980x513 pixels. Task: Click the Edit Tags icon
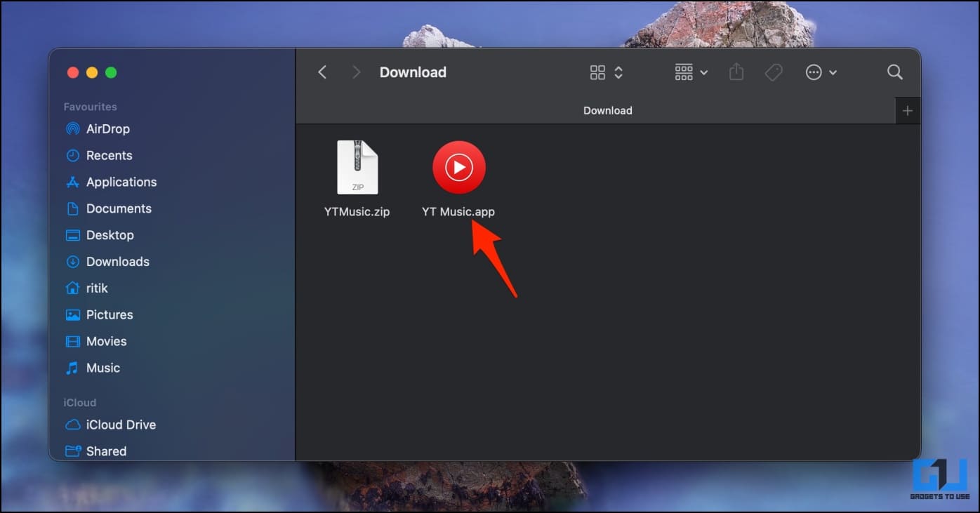coord(774,72)
